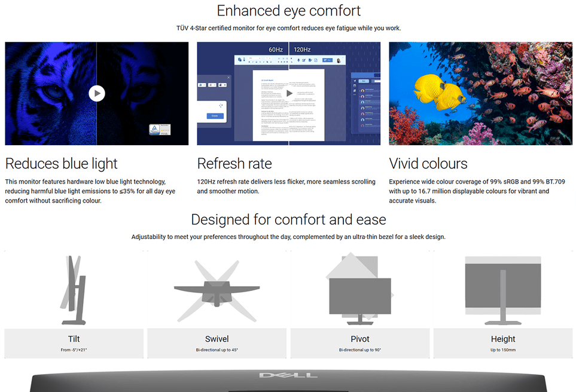
Task: Play the blue light tiger video
Action: click(x=97, y=94)
